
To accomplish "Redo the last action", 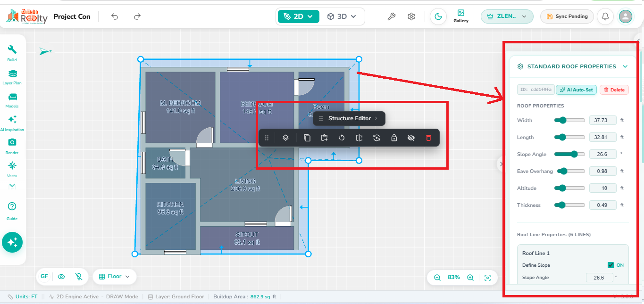I will click(x=137, y=16).
